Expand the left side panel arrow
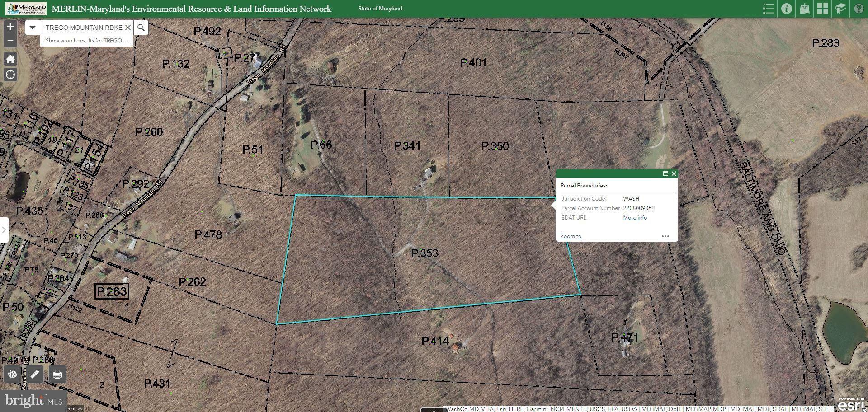The image size is (868, 412). 5,230
